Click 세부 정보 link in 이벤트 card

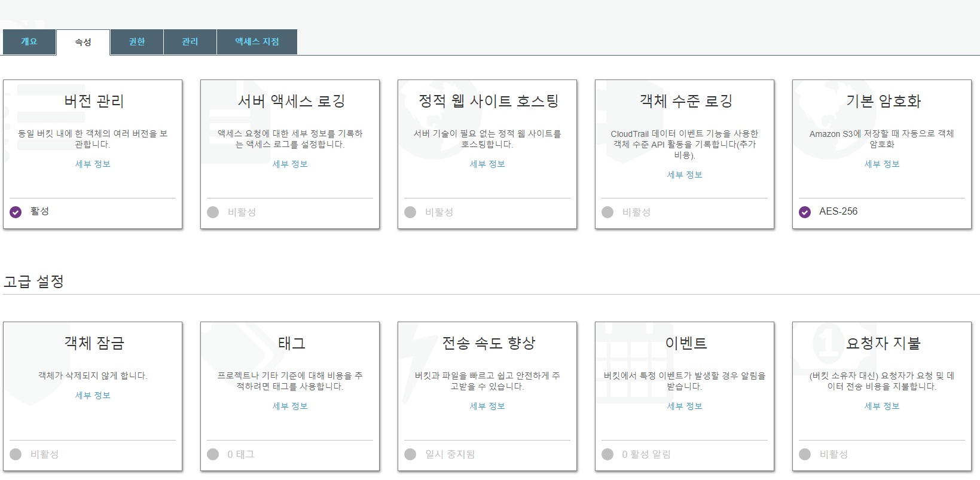click(685, 406)
